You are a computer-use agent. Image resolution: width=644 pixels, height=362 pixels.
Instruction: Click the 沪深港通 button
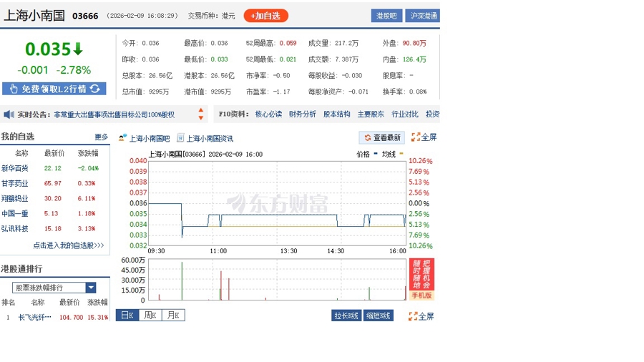tap(422, 15)
